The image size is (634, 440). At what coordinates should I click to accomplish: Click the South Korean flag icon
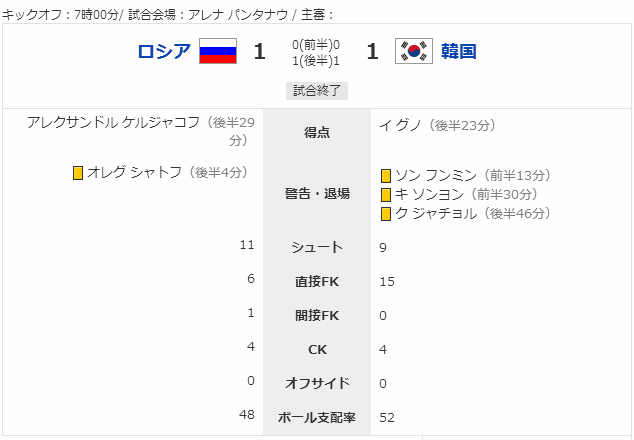(x=414, y=51)
